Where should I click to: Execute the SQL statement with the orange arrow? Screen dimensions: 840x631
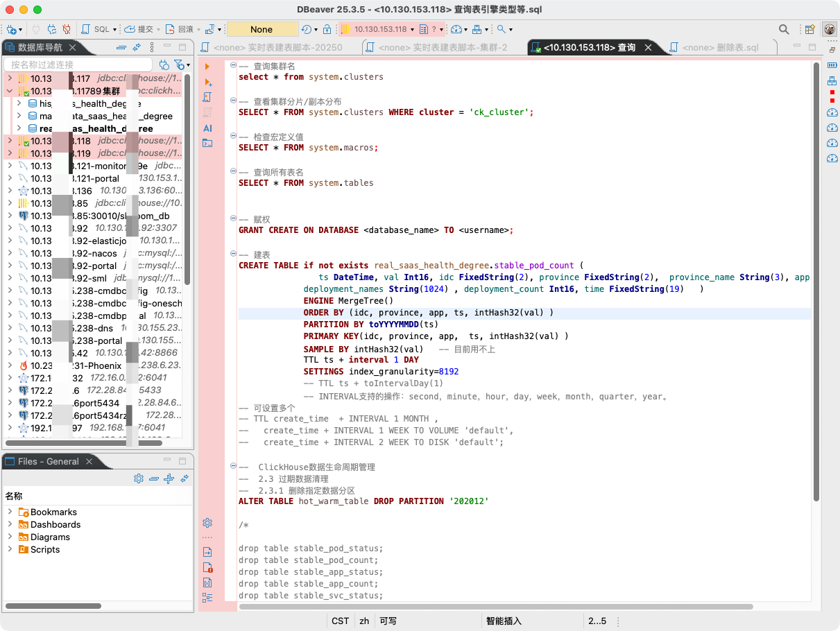point(207,66)
